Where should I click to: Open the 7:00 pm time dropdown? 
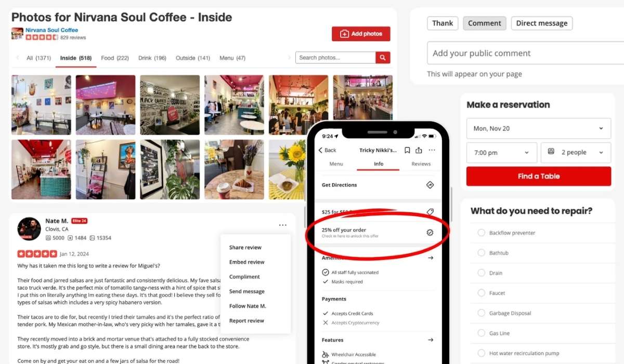point(501,153)
